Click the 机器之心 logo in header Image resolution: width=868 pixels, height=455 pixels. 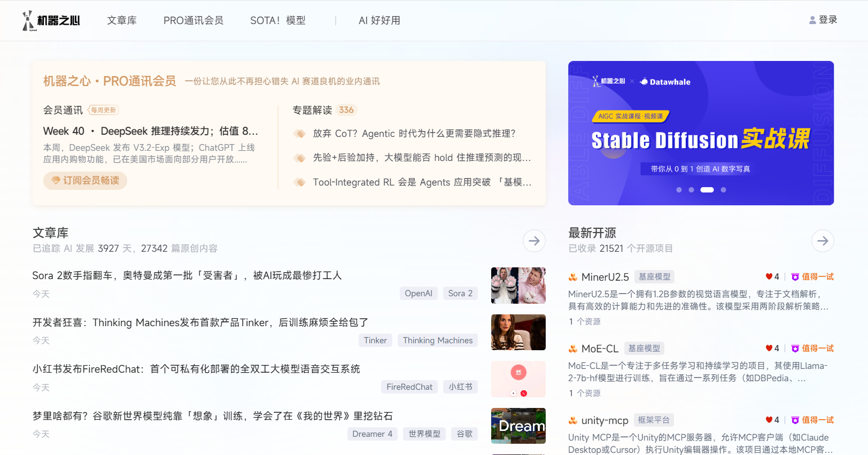point(51,20)
